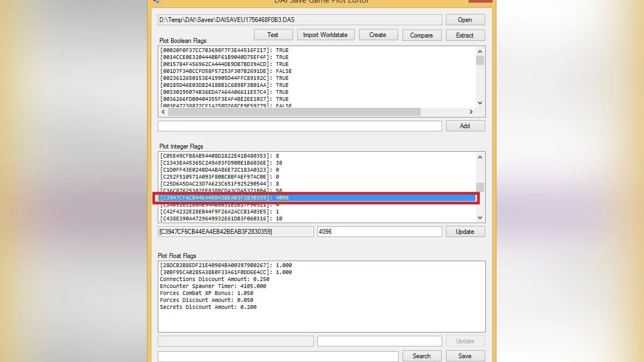
Task: Click Add button under boolean flags
Action: click(465, 126)
